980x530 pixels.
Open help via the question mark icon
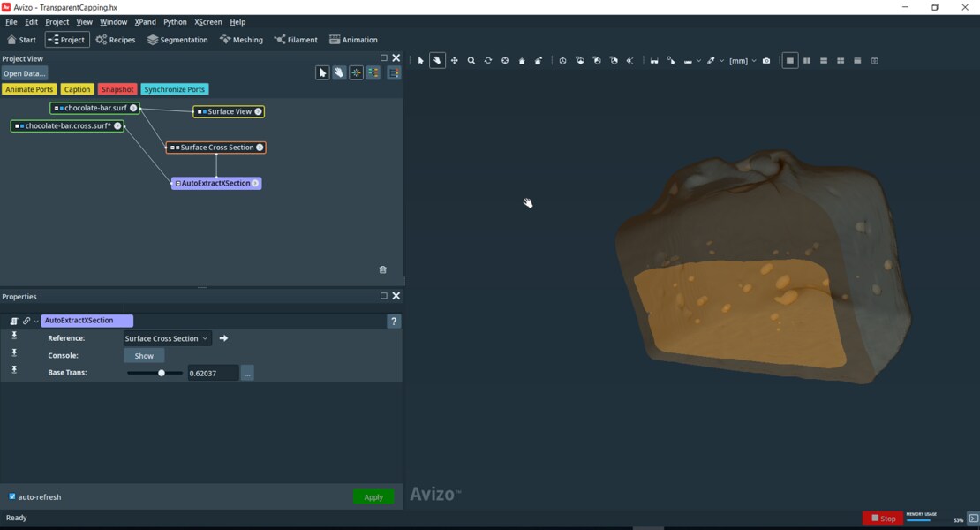coord(394,322)
